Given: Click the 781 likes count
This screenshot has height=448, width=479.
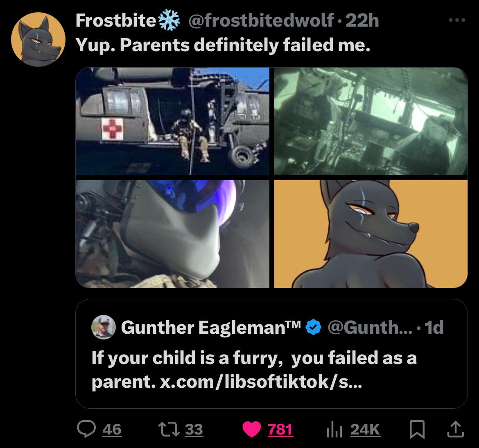Looking at the screenshot, I should 281,430.
